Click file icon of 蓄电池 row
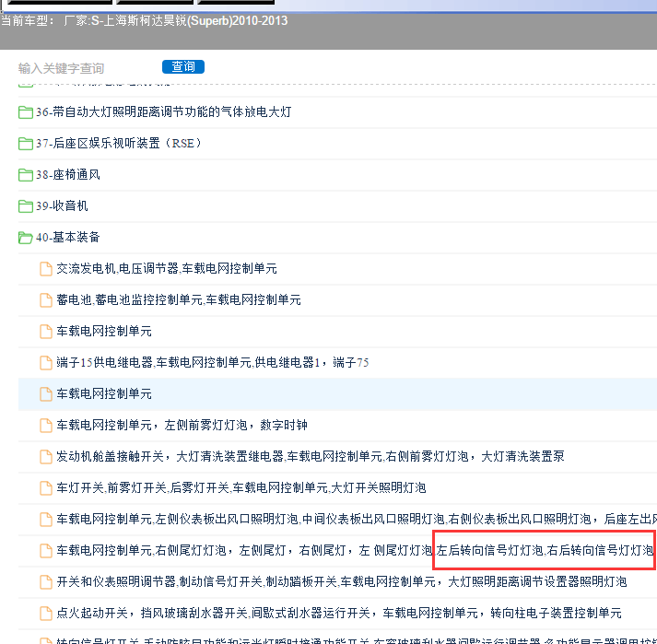The image size is (657, 644). 46,300
